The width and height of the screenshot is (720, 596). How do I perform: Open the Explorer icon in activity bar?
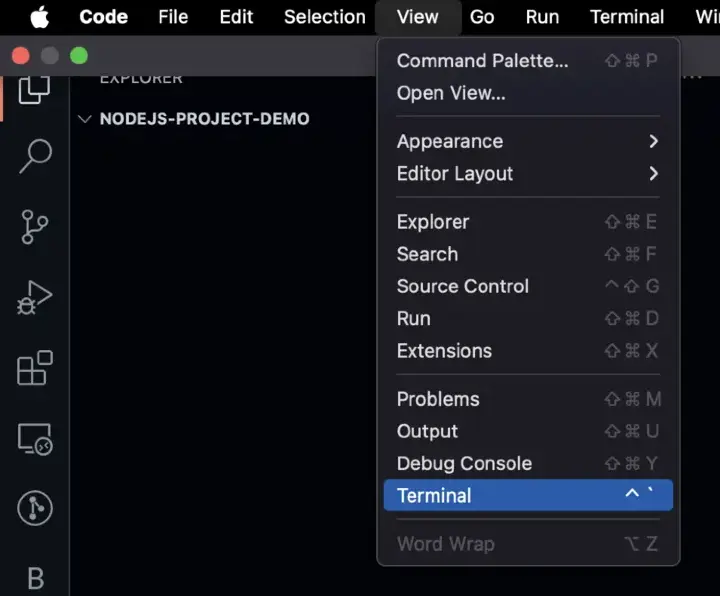pos(35,88)
